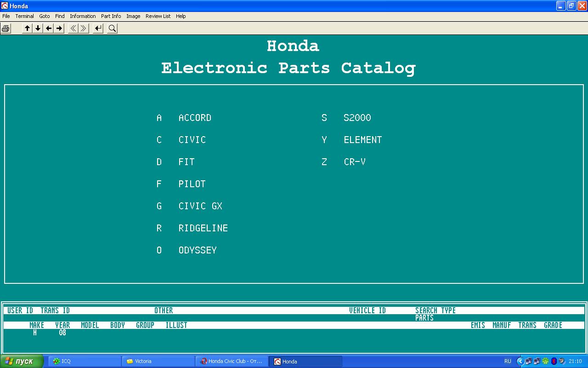Click the double left chevron button
The image size is (588, 368).
pos(73,29)
